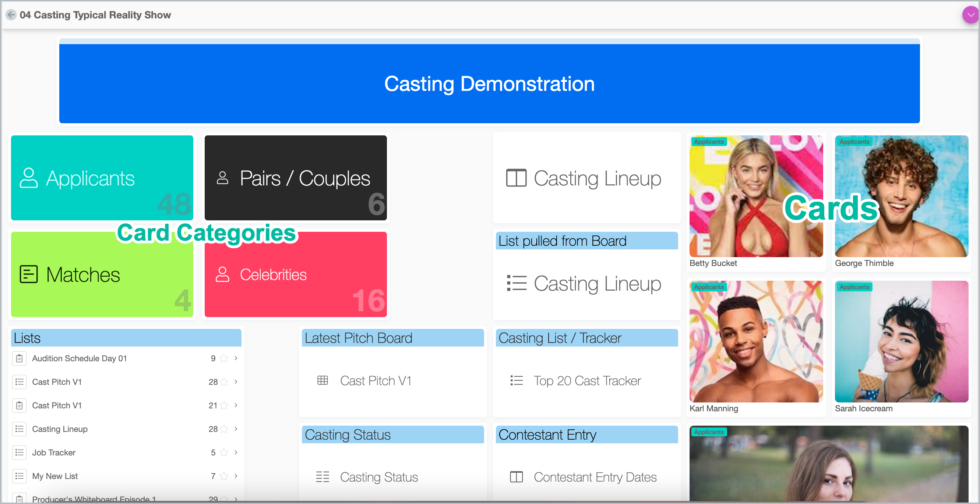Click the Cast Pitch V1 grid icon
This screenshot has width=980, height=504.
(322, 380)
